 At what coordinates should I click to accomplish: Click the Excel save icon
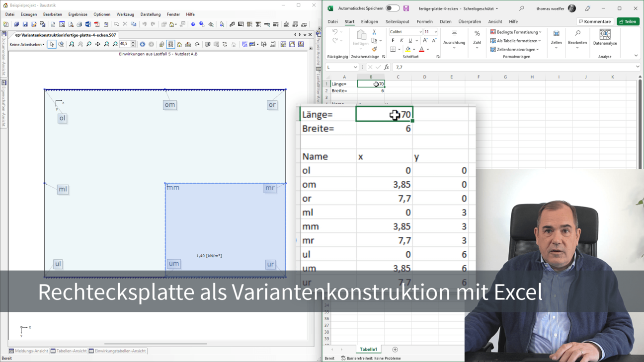406,8
